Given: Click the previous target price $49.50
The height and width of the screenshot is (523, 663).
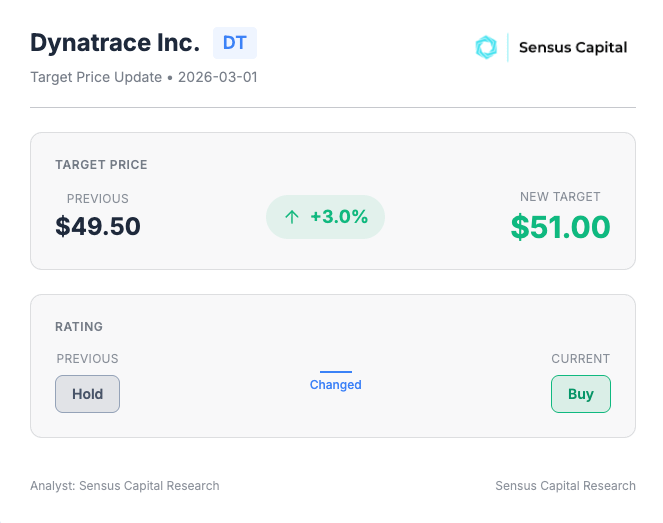Looking at the screenshot, I should click(98, 226).
